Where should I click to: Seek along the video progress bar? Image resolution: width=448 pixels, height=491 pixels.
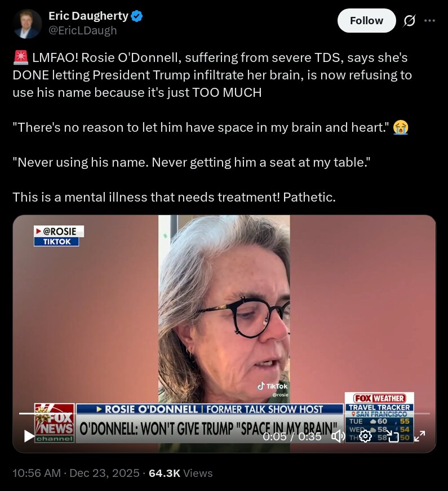pos(224,414)
